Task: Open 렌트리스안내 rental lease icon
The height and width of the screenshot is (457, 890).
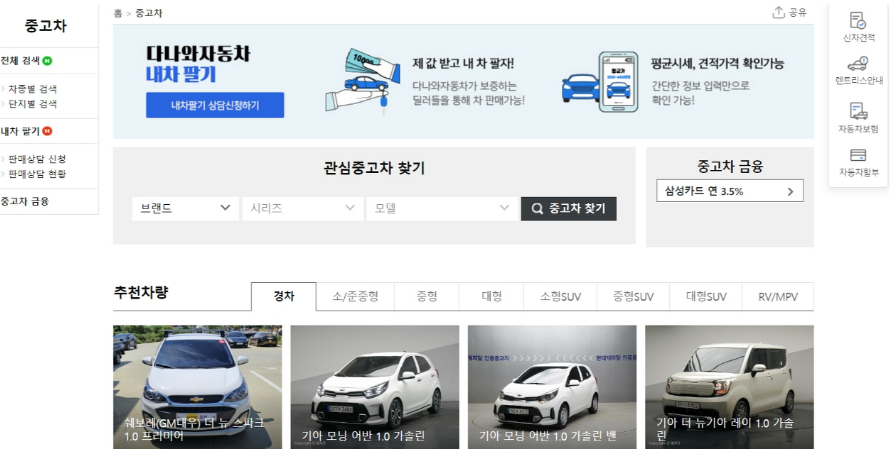Action: [x=858, y=64]
